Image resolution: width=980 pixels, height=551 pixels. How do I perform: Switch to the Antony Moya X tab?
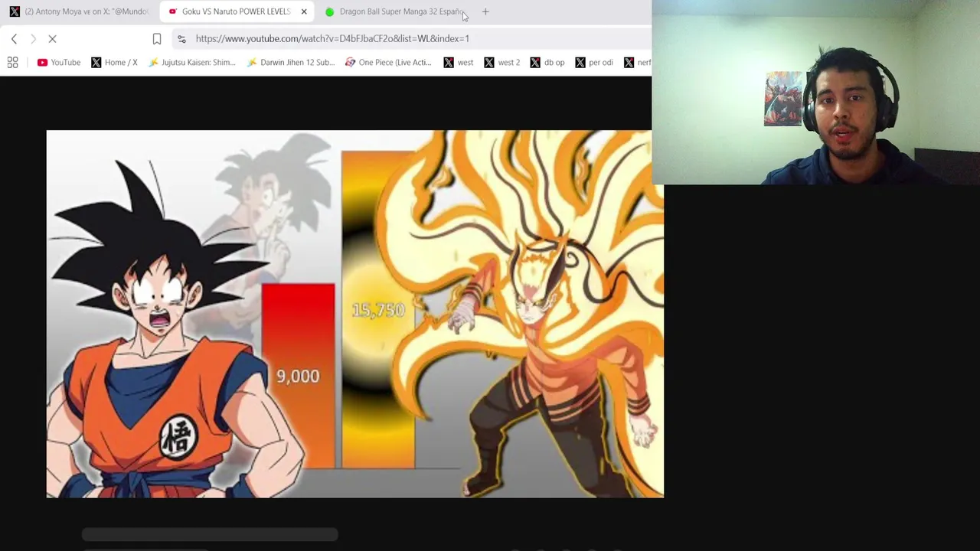pos(79,11)
